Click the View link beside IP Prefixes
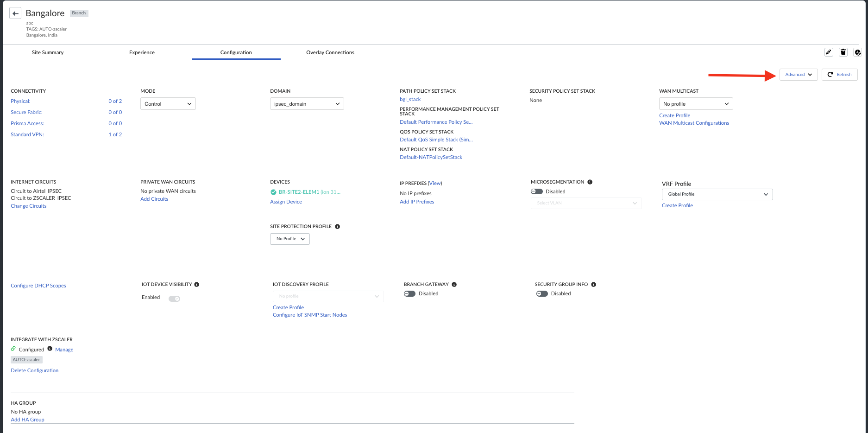 [x=435, y=183]
